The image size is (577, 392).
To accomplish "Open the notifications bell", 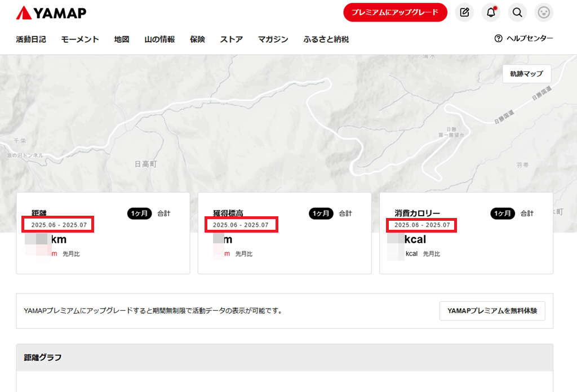I will (x=491, y=12).
